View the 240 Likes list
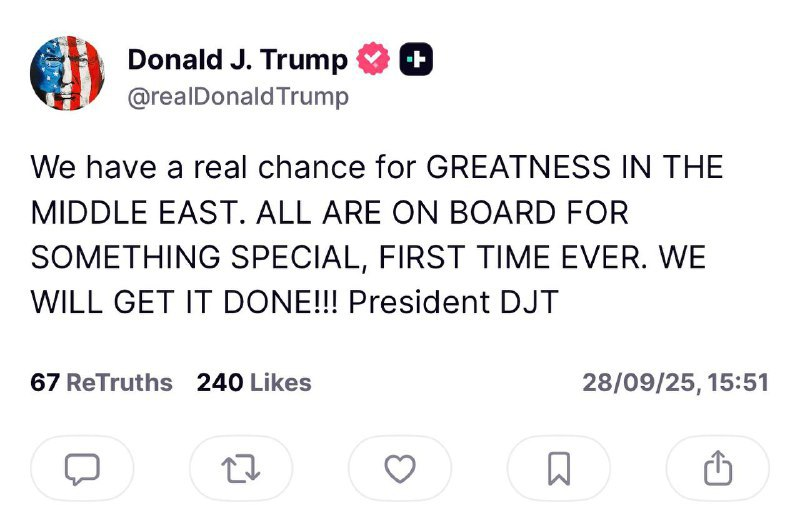 pyautogui.click(x=254, y=382)
